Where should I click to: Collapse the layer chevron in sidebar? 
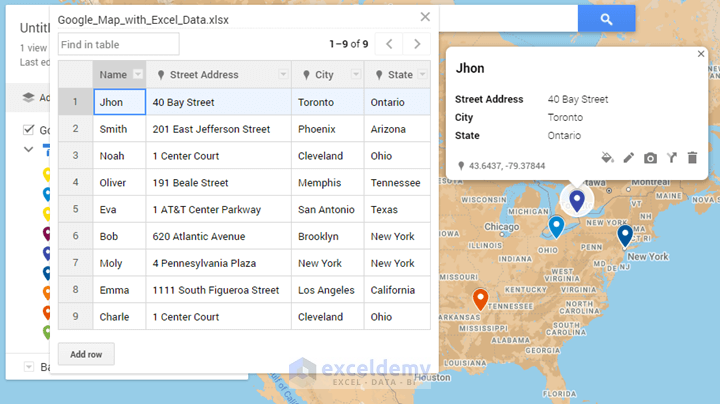[28, 149]
